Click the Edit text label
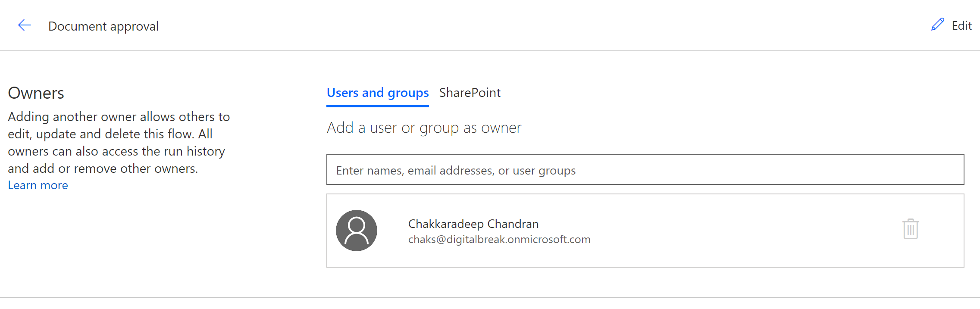980x309 pixels. point(961,26)
